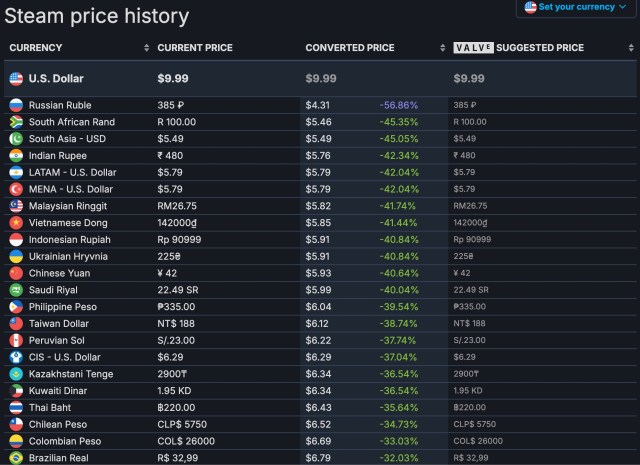Click the Indonesian Rupiah flag icon
Viewport: 640px width, 465px height.
point(16,240)
